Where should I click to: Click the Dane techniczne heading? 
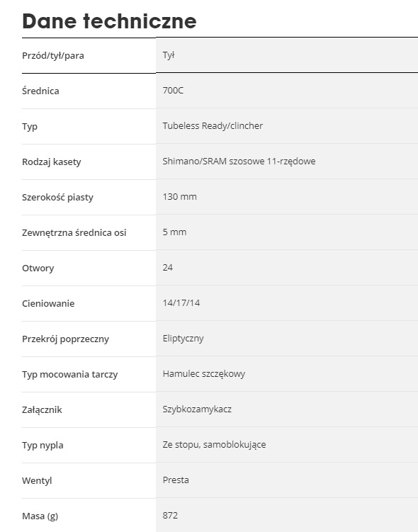tap(109, 21)
